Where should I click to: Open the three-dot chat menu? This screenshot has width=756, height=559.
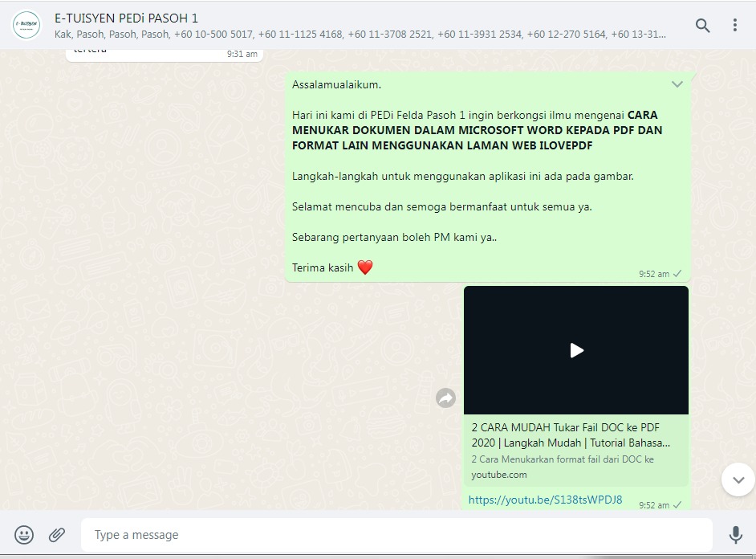(735, 25)
